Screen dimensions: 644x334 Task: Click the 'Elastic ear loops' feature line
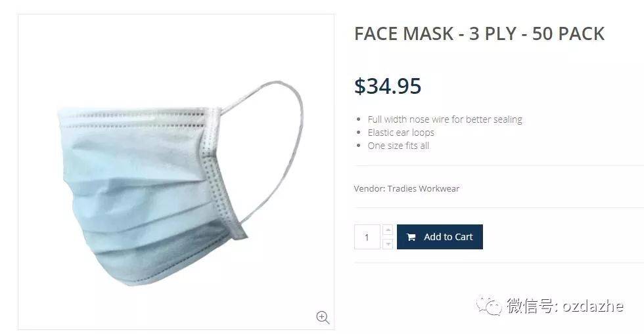(x=401, y=133)
